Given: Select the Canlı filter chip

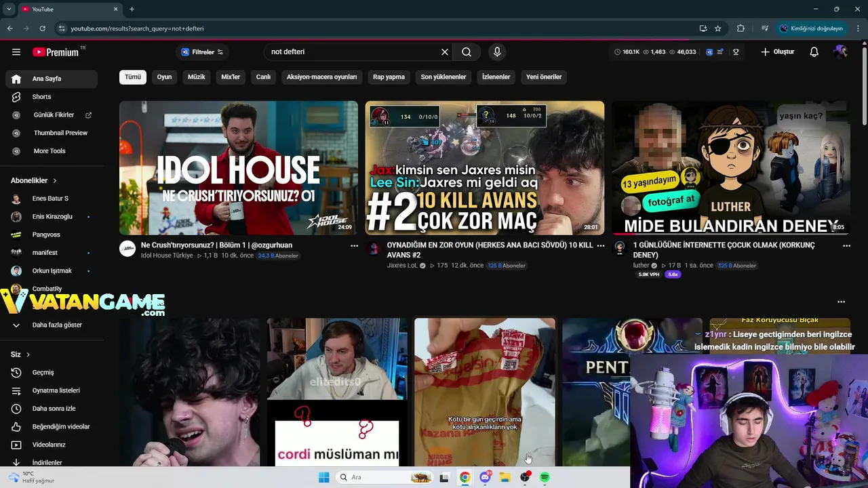Looking at the screenshot, I should click(x=263, y=77).
